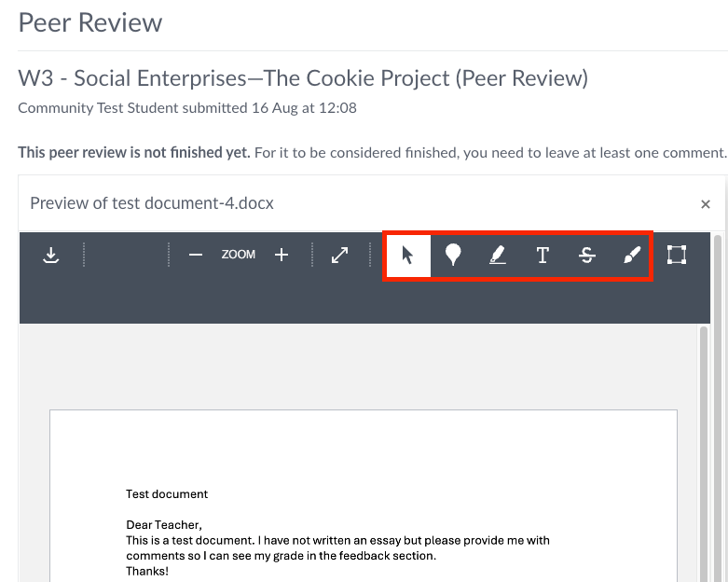Image resolution: width=728 pixels, height=582 pixels.
Task: Select the area annotation rectangle tool
Action: pyautogui.click(x=677, y=255)
